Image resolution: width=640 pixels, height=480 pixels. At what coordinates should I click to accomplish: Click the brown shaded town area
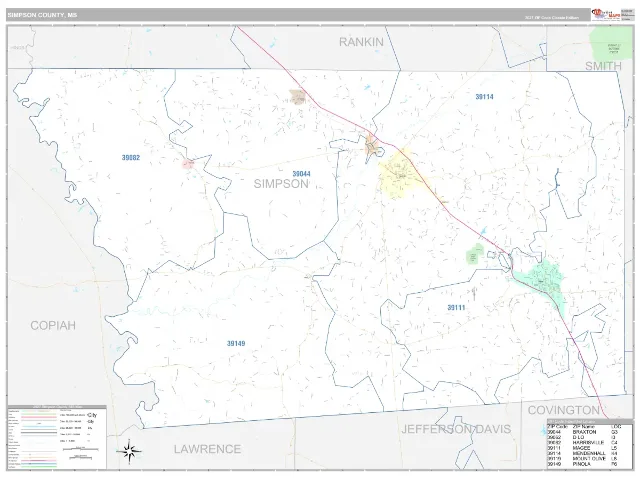298,97
